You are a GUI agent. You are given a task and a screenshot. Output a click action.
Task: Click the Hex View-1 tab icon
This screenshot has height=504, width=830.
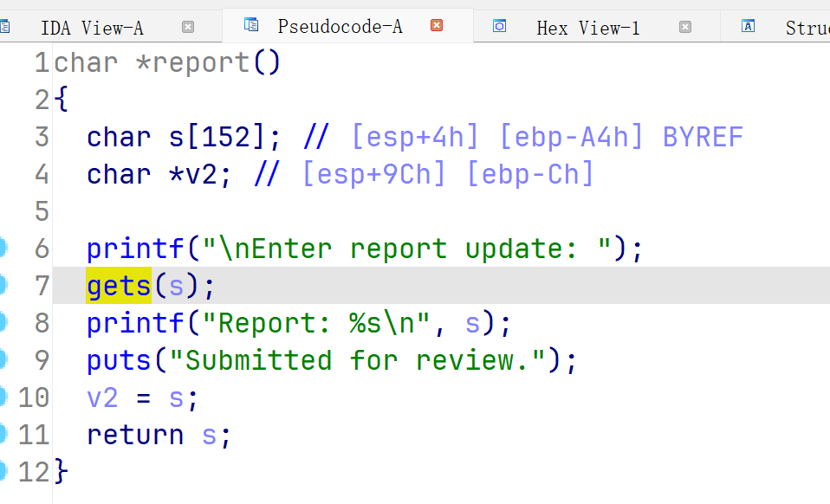[x=499, y=26]
